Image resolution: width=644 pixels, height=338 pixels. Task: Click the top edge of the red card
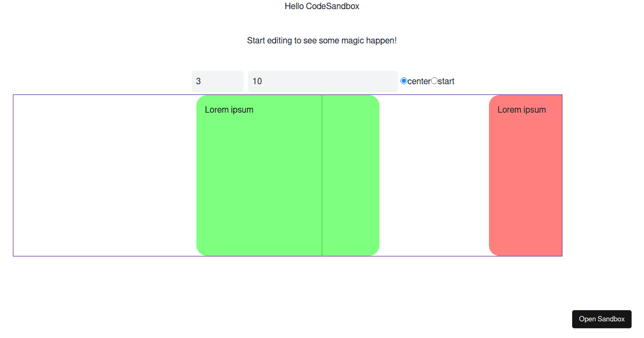[525, 95]
